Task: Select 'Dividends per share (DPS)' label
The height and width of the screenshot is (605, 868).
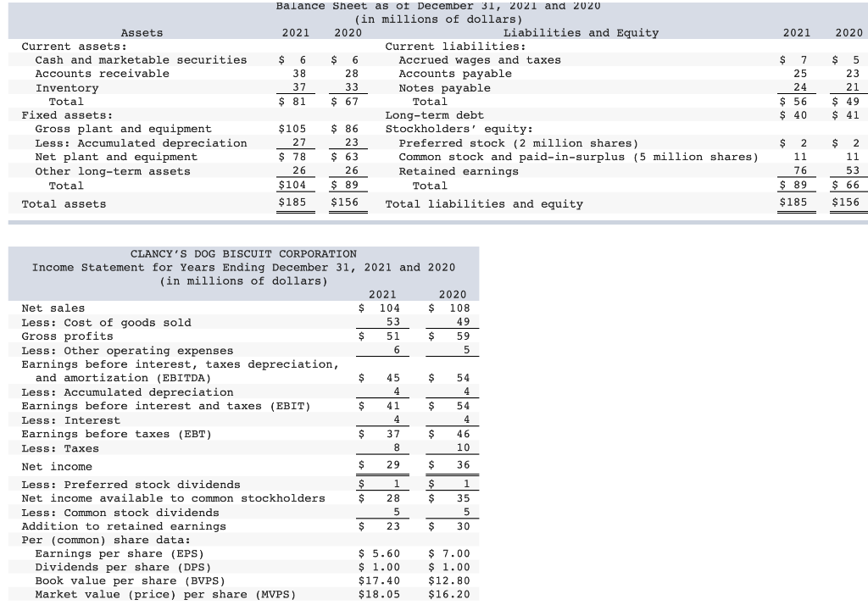Action: [123, 568]
